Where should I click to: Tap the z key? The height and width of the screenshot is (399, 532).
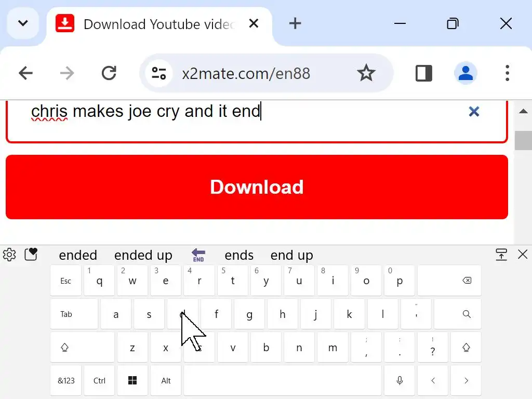click(x=132, y=348)
